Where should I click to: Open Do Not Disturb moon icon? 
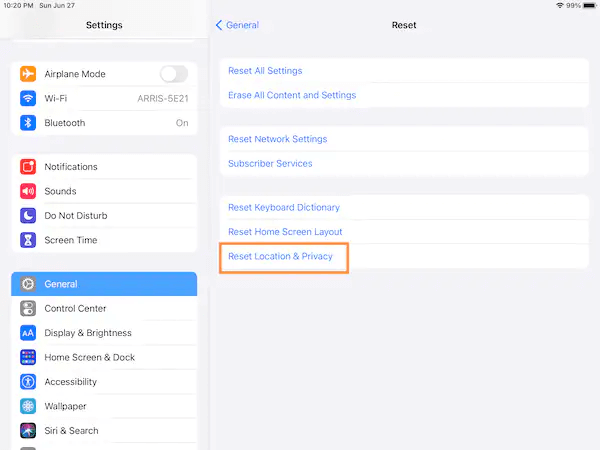coord(28,216)
